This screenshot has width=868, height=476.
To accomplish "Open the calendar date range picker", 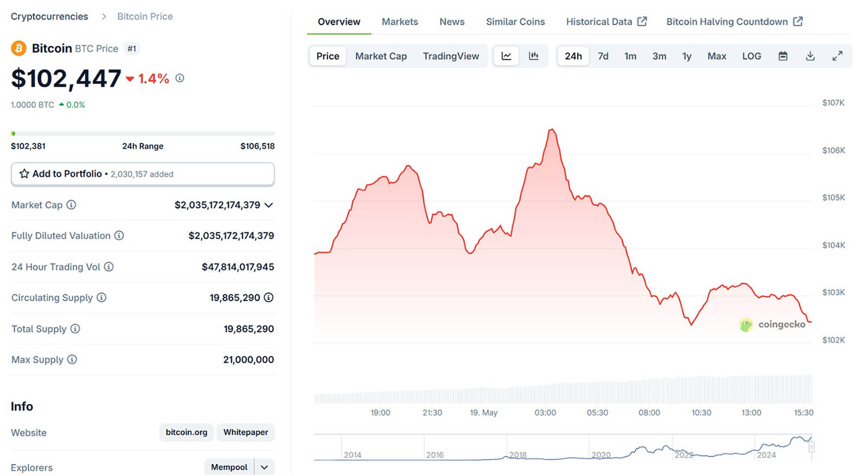I will [783, 56].
